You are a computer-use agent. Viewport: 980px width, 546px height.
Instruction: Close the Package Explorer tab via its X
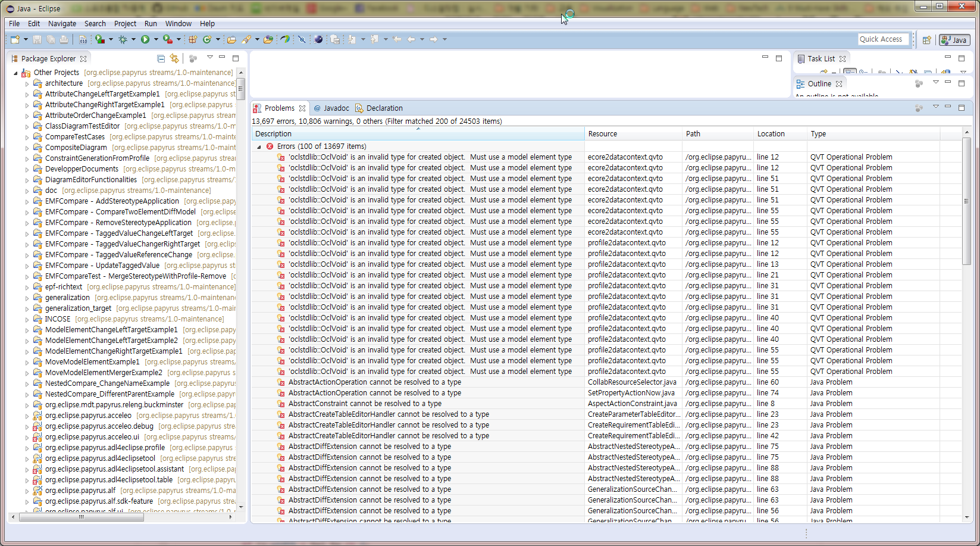83,59
